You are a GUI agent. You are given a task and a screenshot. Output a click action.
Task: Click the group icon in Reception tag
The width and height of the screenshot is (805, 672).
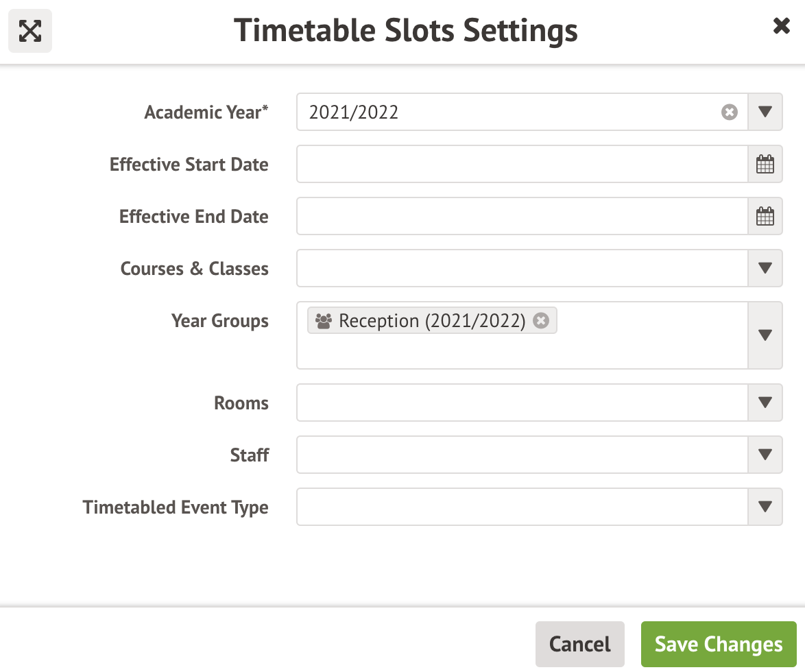(324, 321)
